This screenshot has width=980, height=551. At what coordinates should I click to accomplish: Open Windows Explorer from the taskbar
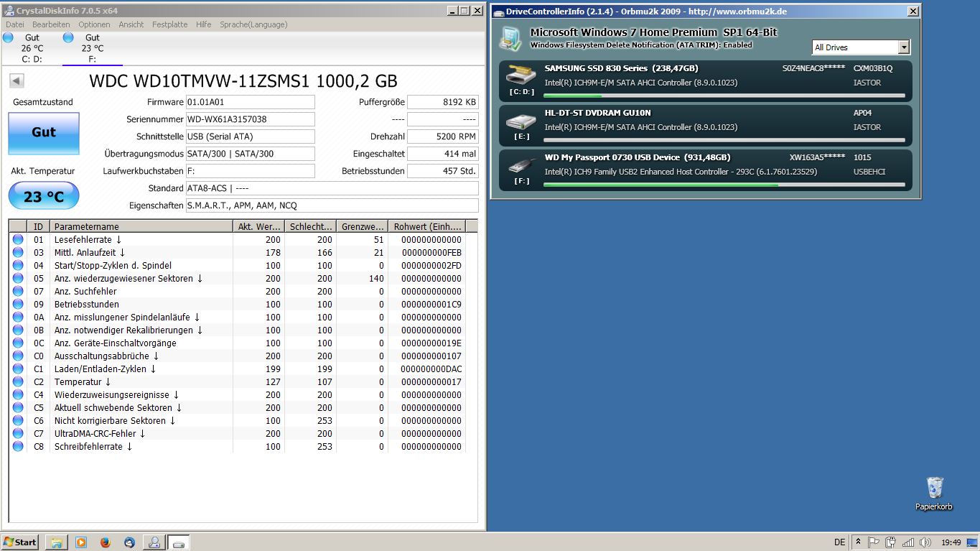point(57,542)
